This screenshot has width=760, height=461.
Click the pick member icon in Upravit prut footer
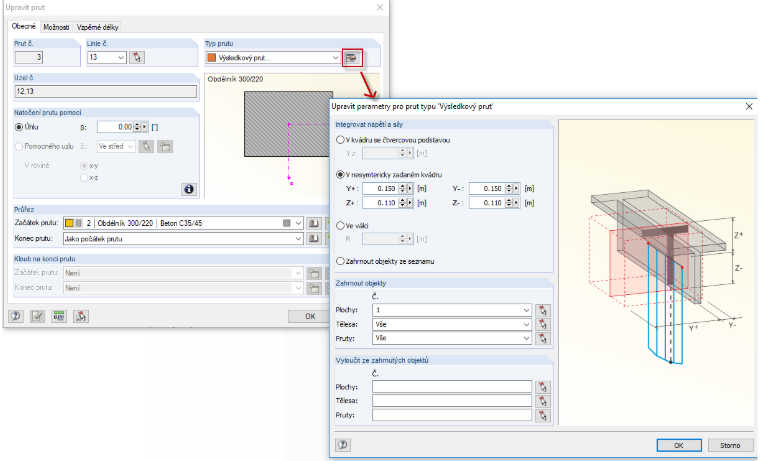coord(81,316)
